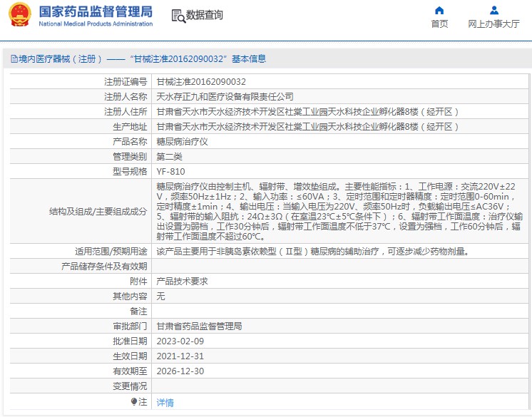Click the 首页 text label
Viewport: 532px width, 417px height.
(439, 24)
